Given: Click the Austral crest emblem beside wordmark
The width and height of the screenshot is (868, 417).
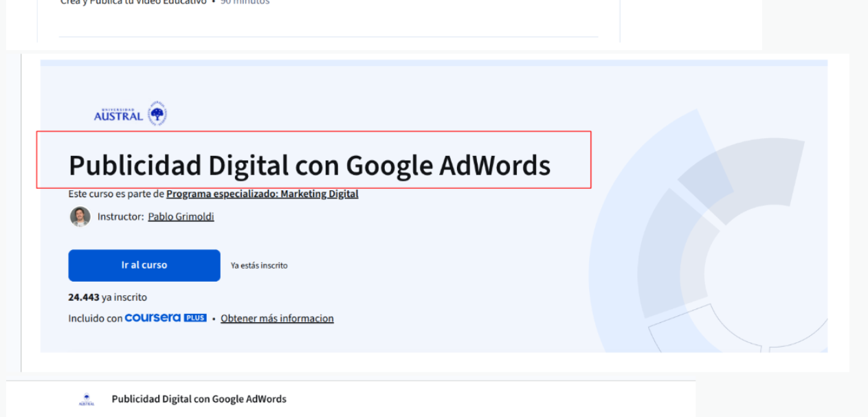Looking at the screenshot, I should [158, 113].
